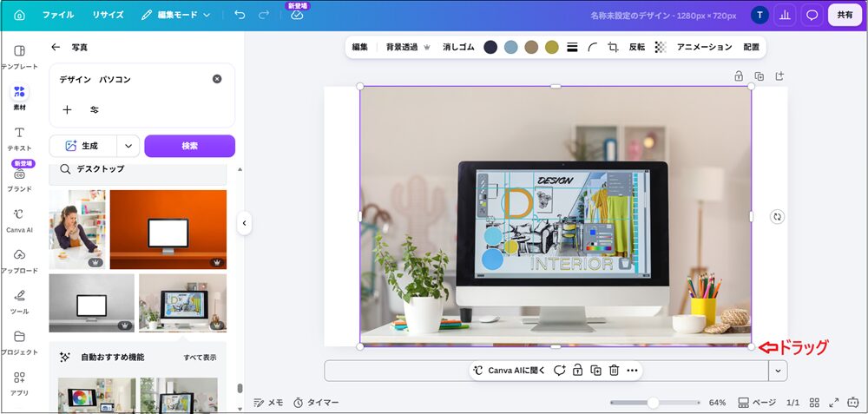Select the デスクトップ search suggestion
The image size is (868, 414).
[x=138, y=169]
